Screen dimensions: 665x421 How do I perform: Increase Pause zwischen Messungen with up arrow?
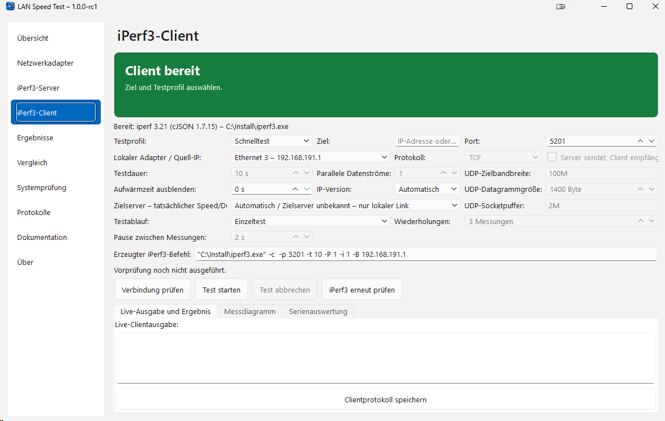coord(296,237)
